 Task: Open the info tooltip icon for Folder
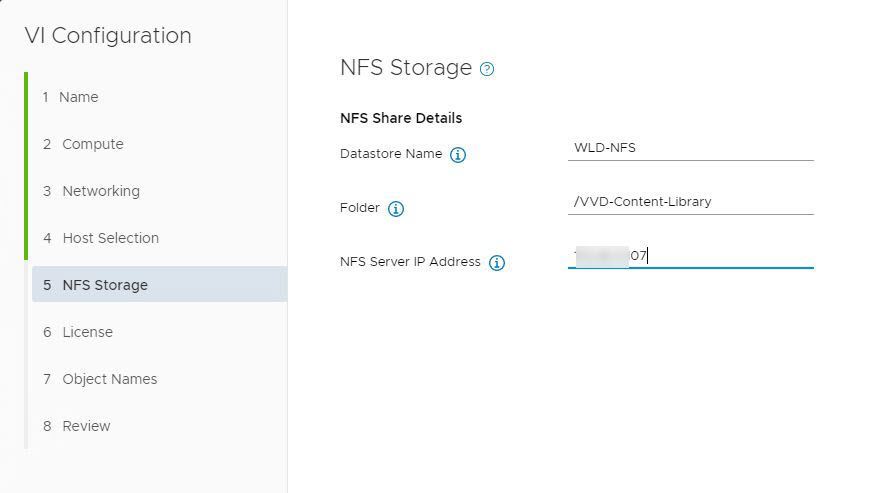(x=396, y=209)
